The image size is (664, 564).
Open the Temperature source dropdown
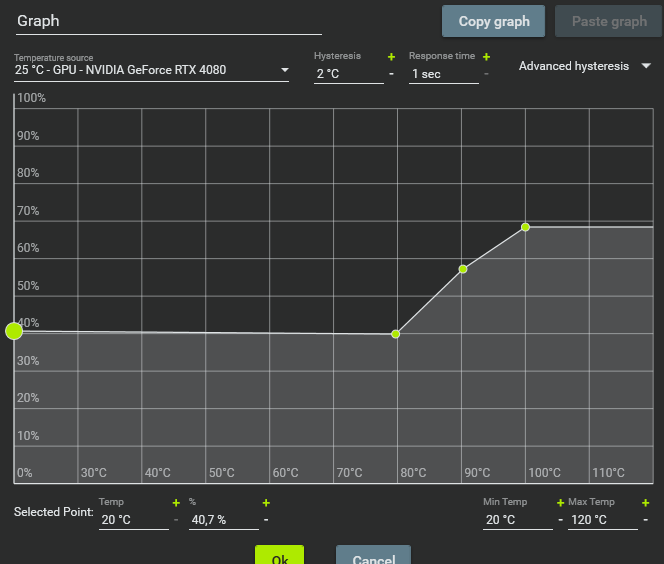[x=151, y=71]
